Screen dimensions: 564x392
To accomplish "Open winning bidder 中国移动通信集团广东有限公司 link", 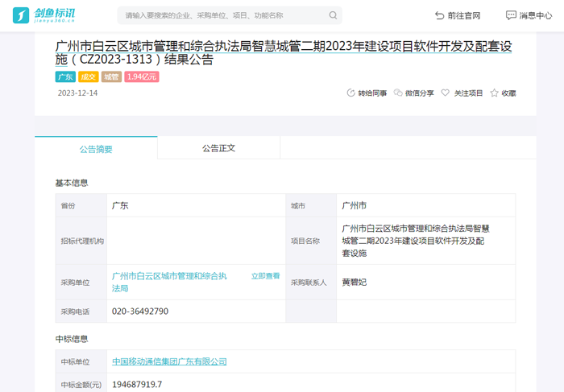I will pos(169,361).
